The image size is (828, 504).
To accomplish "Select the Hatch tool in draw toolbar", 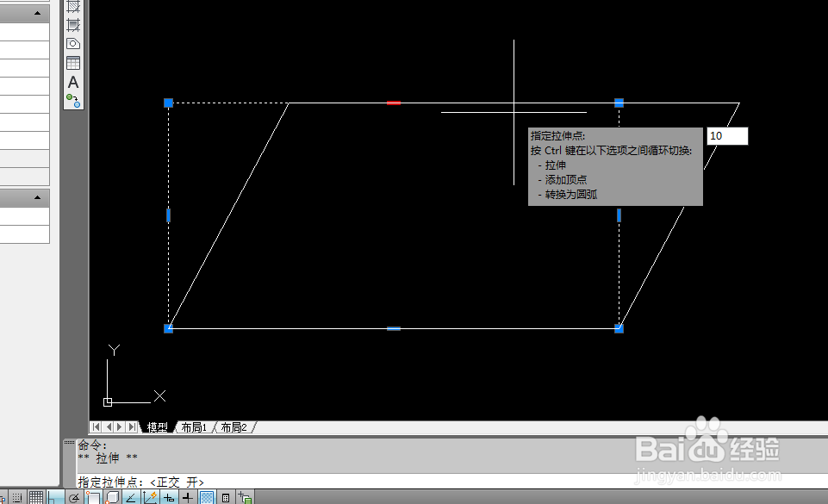I will click(x=73, y=6).
